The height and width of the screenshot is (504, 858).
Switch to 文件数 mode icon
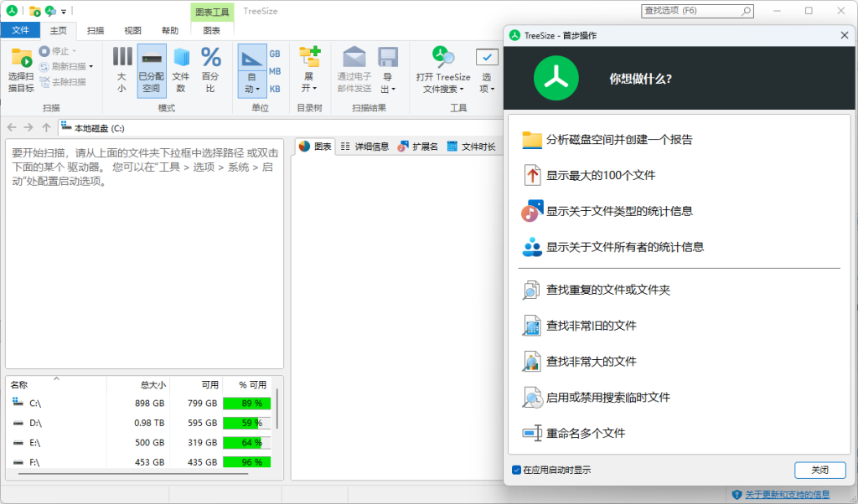(x=181, y=59)
